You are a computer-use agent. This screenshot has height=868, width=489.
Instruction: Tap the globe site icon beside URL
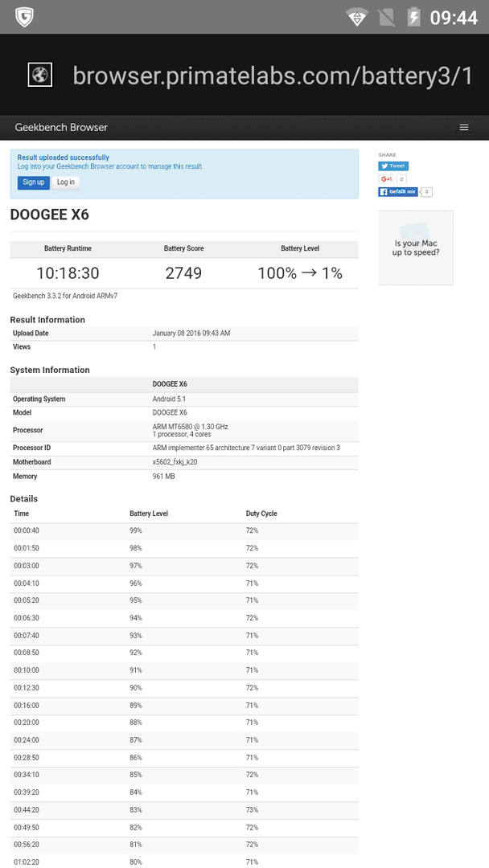40,74
